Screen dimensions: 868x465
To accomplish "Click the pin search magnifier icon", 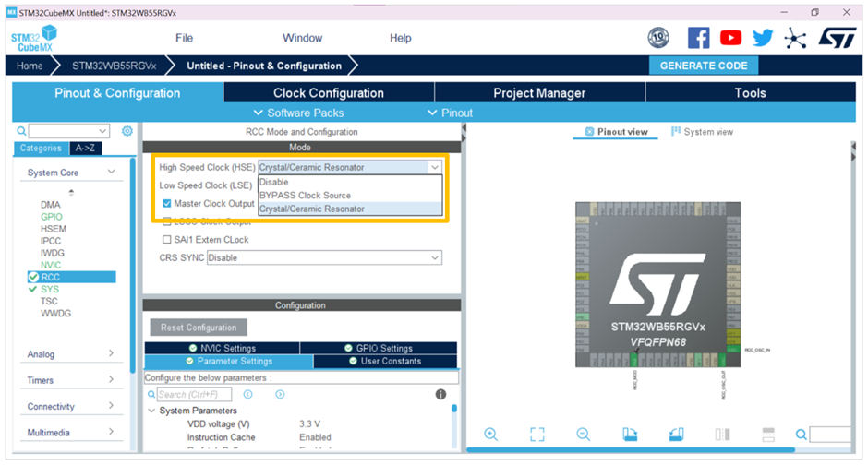I will coord(801,435).
